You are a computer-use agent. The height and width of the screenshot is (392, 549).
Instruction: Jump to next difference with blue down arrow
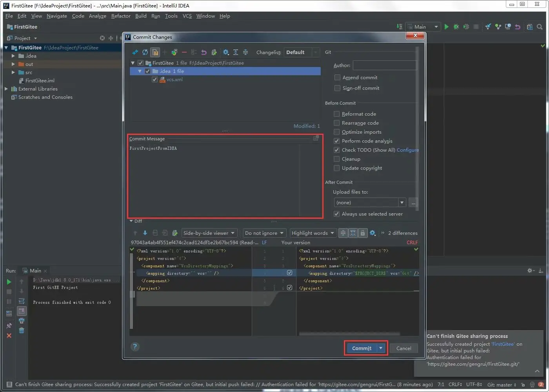145,233
